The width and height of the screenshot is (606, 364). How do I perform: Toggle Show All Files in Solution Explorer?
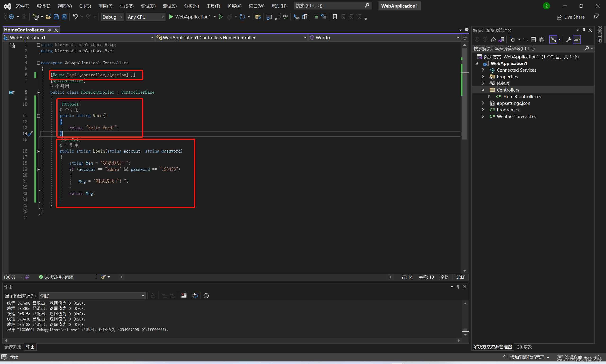pos(542,39)
